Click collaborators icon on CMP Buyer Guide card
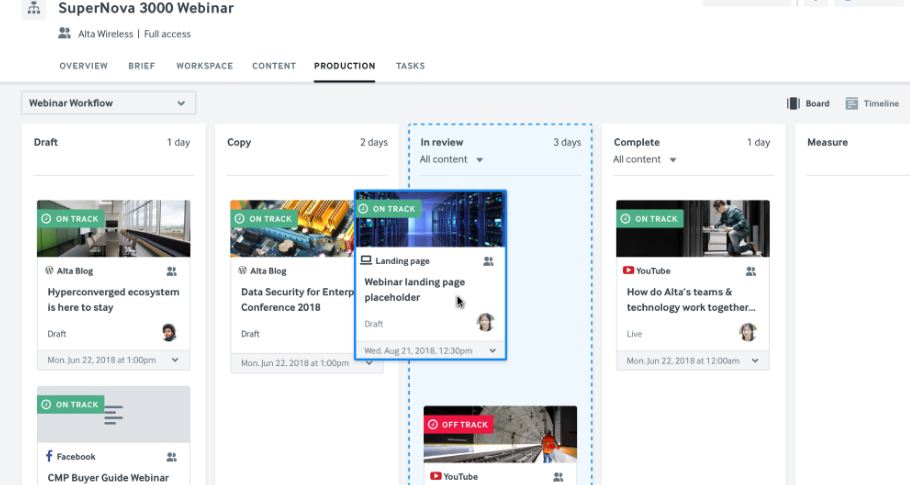The height and width of the screenshot is (485, 910). [x=171, y=457]
